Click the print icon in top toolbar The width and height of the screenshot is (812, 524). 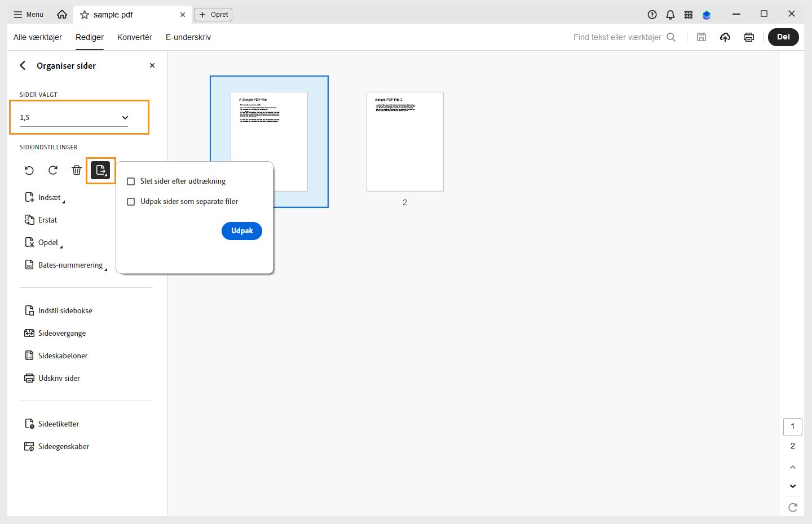(748, 37)
